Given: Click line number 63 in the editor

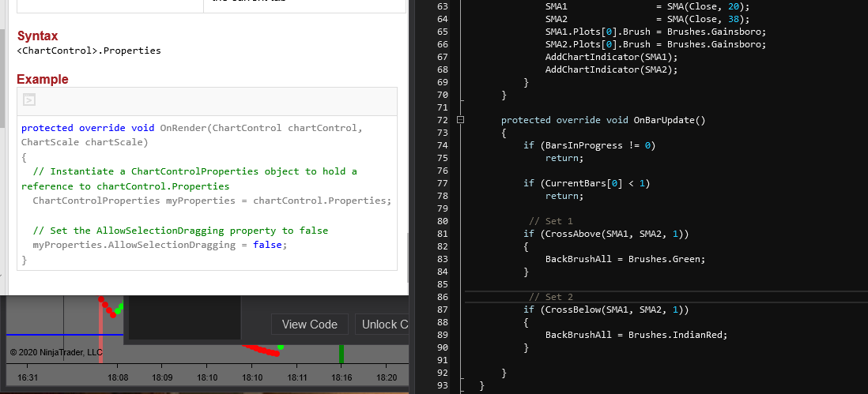Looking at the screenshot, I should click(443, 6).
